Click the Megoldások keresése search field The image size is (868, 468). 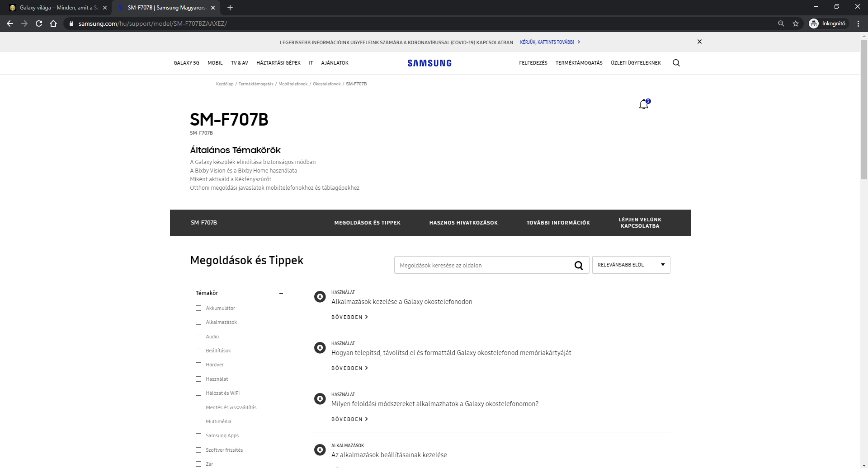tap(481, 265)
